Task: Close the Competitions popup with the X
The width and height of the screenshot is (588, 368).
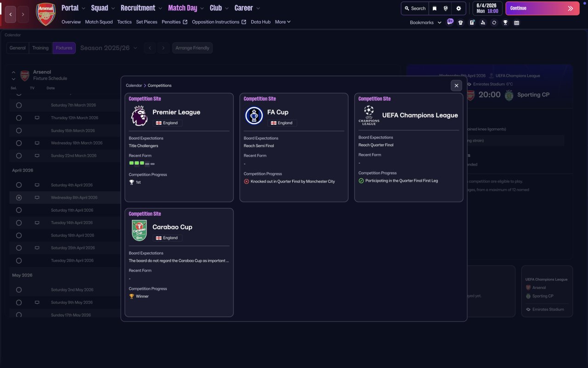Action: [456, 86]
